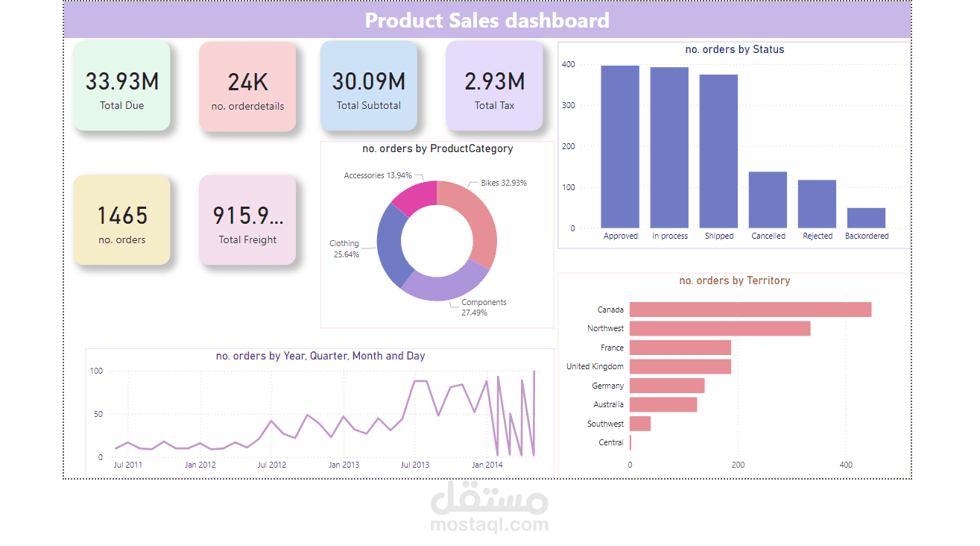Click the Product Sales dashboard title
980x546 pixels.
pyautogui.click(x=487, y=20)
